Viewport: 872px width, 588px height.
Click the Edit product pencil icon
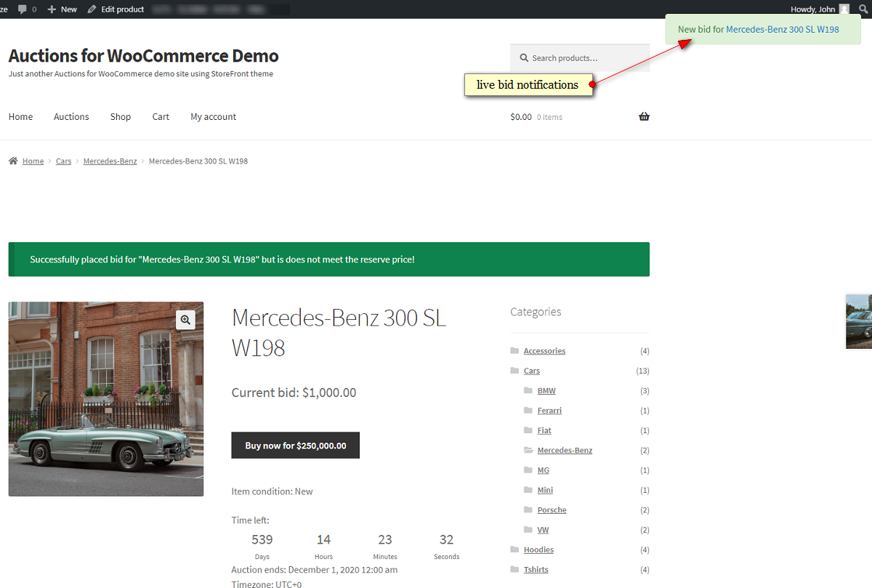[90, 9]
